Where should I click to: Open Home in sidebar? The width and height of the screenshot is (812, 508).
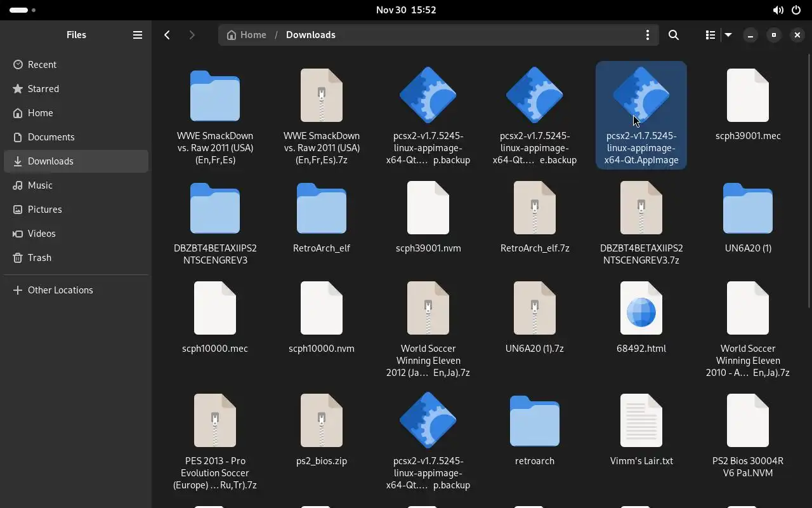pyautogui.click(x=76, y=113)
